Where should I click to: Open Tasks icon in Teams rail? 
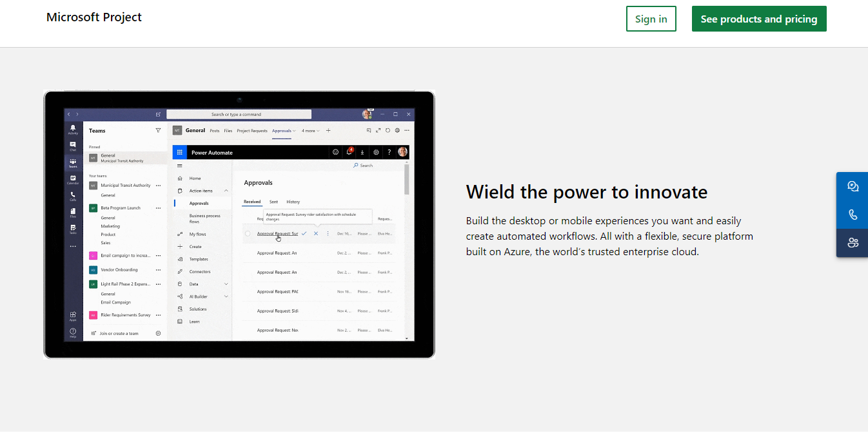[x=73, y=229]
